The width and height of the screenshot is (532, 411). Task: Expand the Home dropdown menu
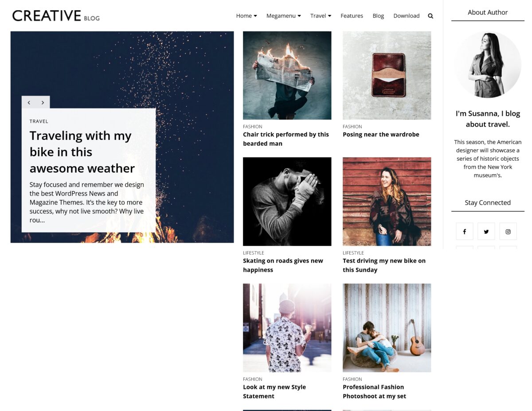(x=246, y=16)
